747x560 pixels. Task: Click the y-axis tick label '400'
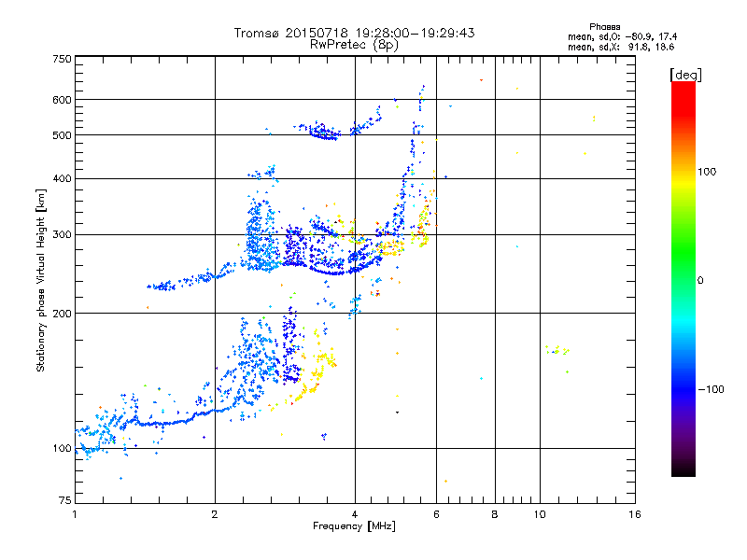(63, 178)
